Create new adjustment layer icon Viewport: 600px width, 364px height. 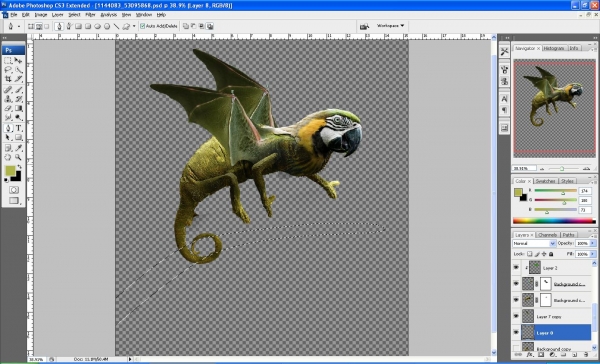click(x=552, y=355)
